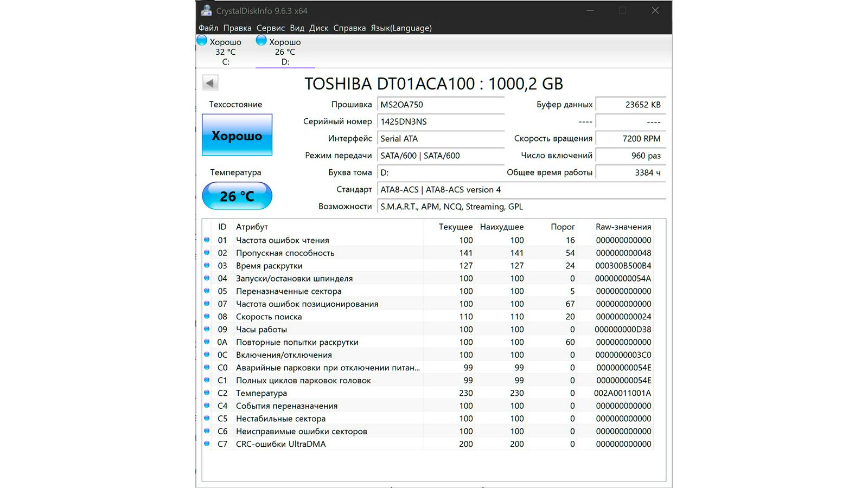Click the Хорошо health status button
Image resolution: width=868 pixels, height=488 pixels.
[237, 135]
